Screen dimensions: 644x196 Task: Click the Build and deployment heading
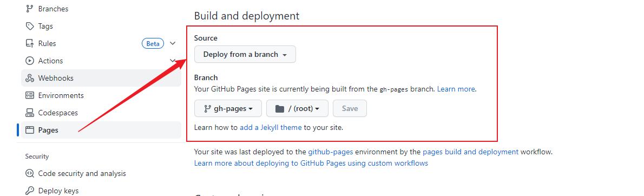tap(247, 16)
